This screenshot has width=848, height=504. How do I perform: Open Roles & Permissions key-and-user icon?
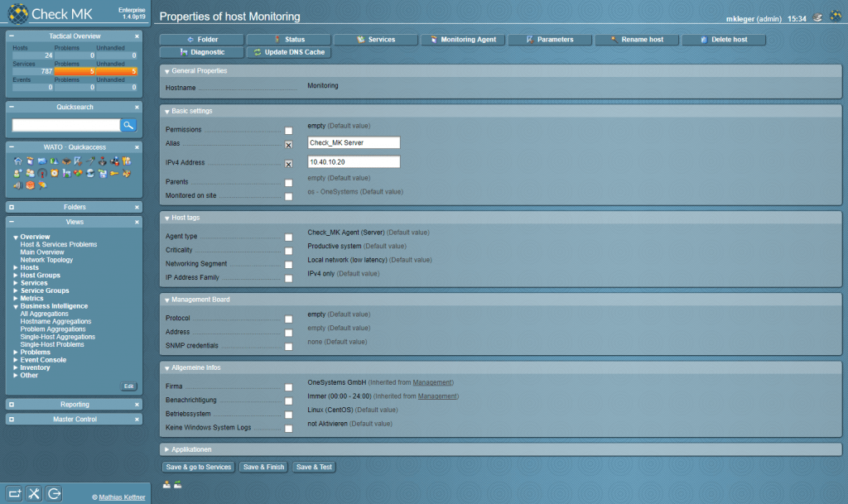coord(126,161)
